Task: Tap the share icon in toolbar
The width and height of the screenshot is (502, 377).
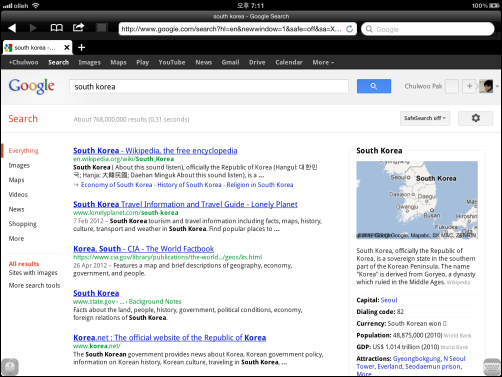Action: point(78,27)
